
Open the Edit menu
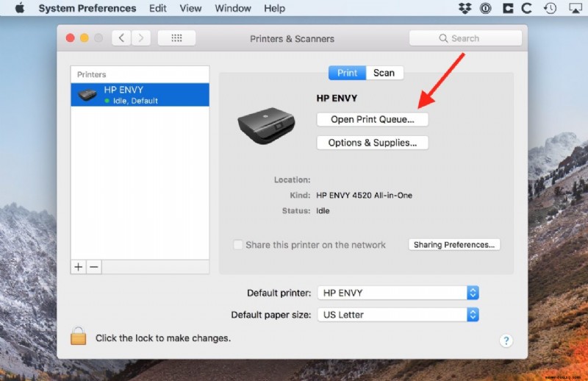157,8
